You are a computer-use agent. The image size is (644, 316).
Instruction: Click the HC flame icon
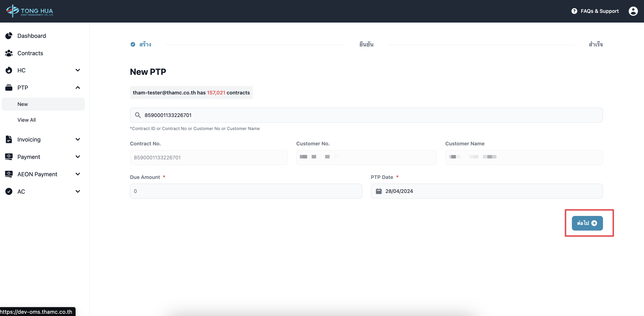tap(9, 70)
